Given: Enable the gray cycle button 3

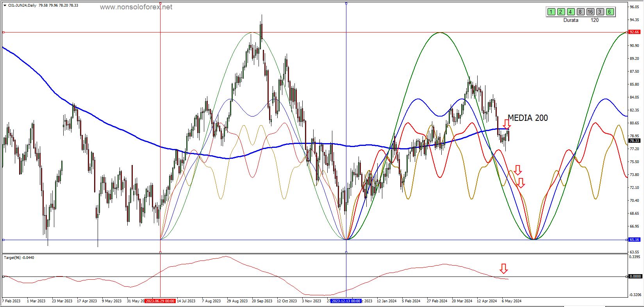Looking at the screenshot, I should coord(600,12).
